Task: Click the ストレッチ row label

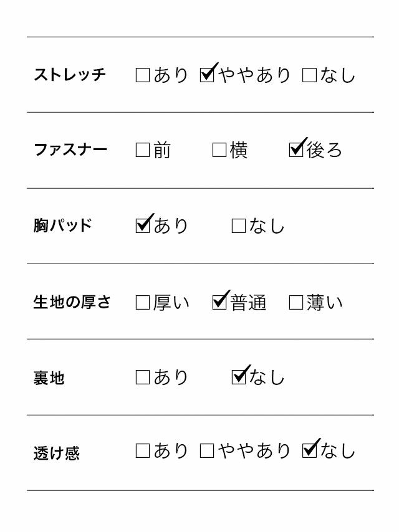Action: 70,75
